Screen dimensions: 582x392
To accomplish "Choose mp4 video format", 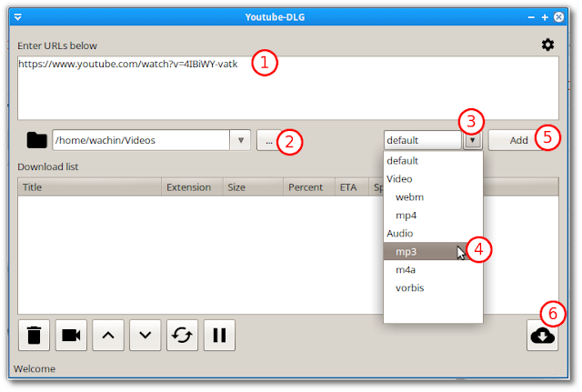I will coord(433,216).
